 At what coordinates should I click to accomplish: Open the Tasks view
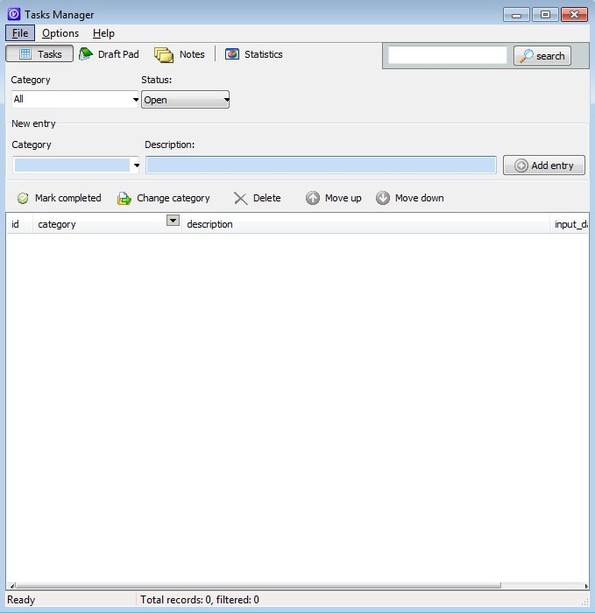coord(39,54)
